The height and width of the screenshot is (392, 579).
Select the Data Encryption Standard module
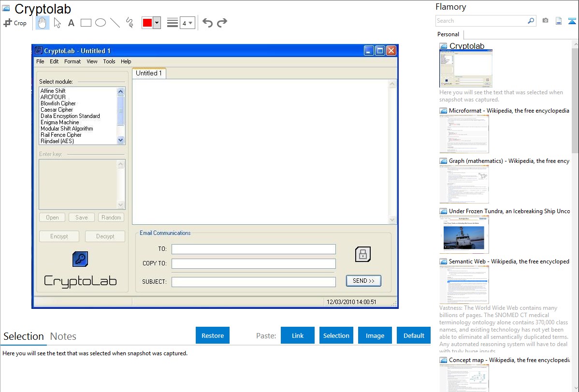pyautogui.click(x=70, y=116)
